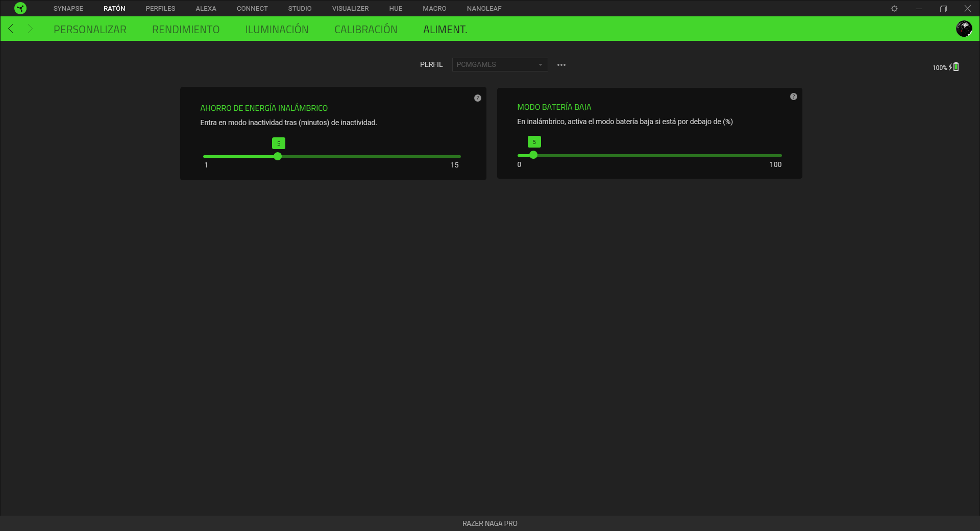Expand the profile options ellipsis menu
This screenshot has height=531, width=980.
point(561,64)
